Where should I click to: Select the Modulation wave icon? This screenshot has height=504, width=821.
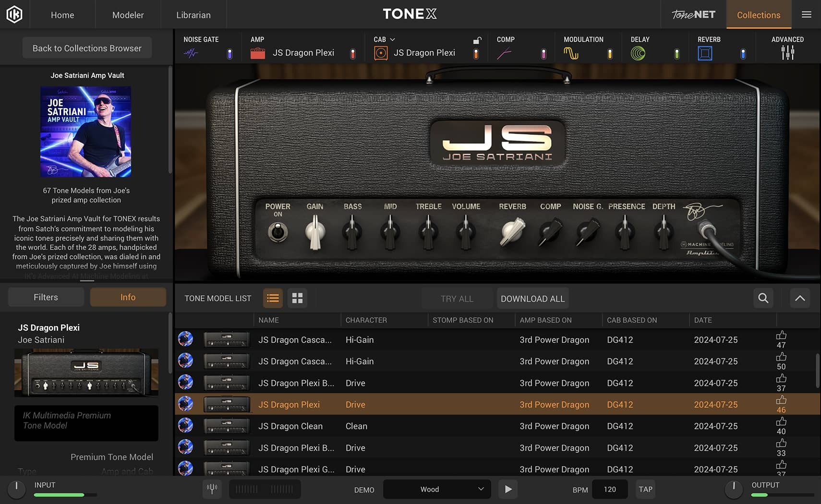571,53
